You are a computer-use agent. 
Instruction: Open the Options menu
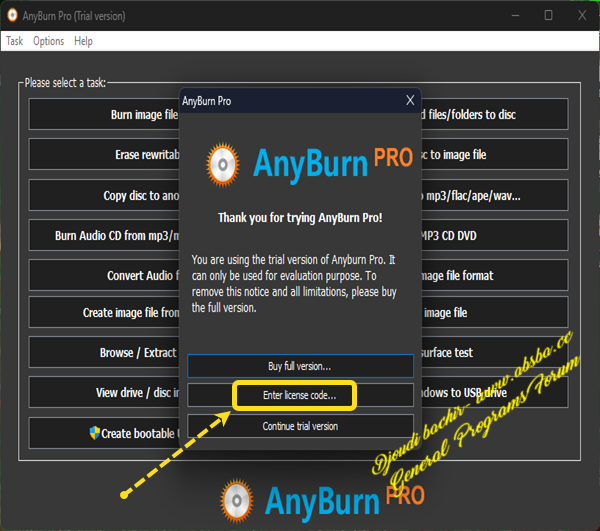(x=49, y=41)
